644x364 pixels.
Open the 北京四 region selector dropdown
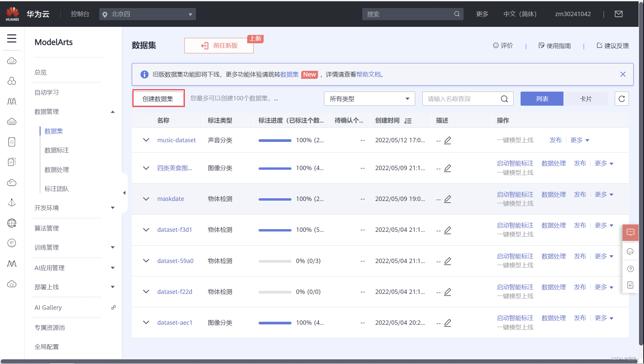pyautogui.click(x=147, y=14)
